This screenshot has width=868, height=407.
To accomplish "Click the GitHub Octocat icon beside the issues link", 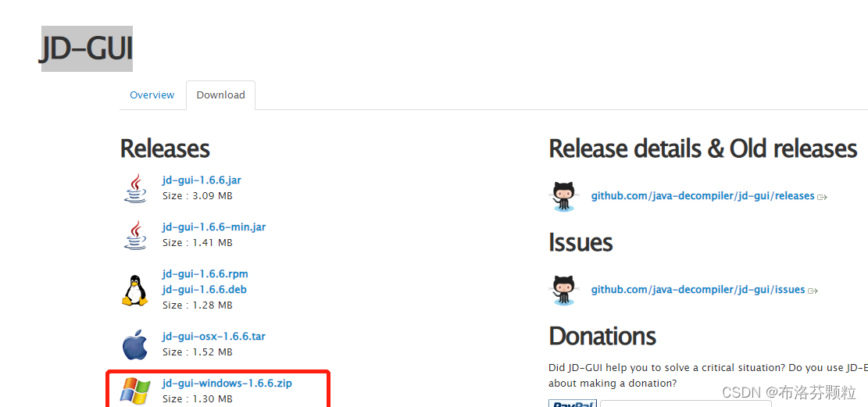I will click(564, 290).
